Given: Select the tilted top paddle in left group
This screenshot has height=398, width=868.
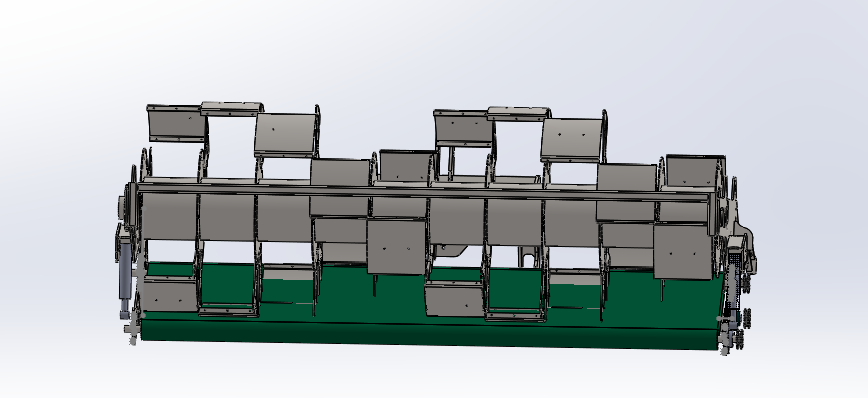Looking at the screenshot, I should 285,135.
